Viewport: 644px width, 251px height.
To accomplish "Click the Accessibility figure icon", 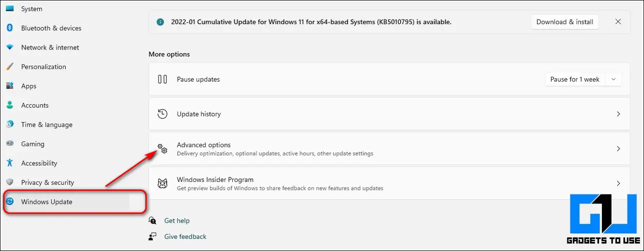I will 10,163.
